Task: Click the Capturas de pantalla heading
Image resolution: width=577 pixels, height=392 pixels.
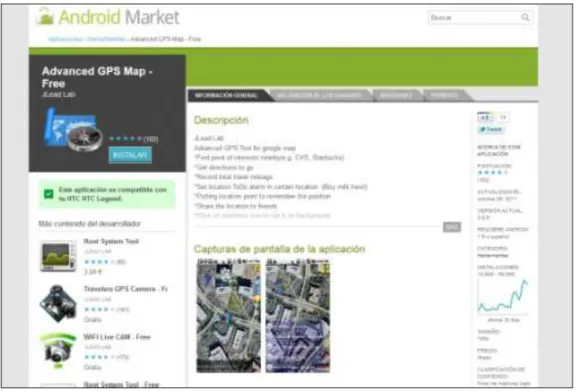Action: click(x=279, y=249)
